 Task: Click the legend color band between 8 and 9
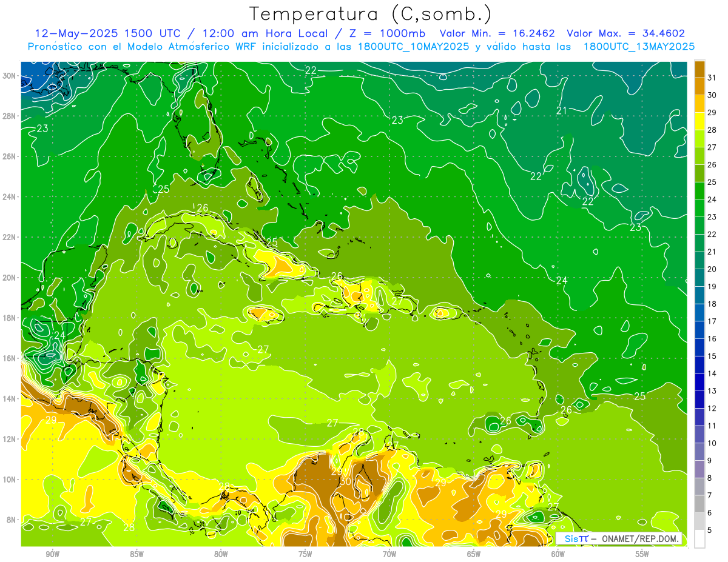(x=699, y=469)
